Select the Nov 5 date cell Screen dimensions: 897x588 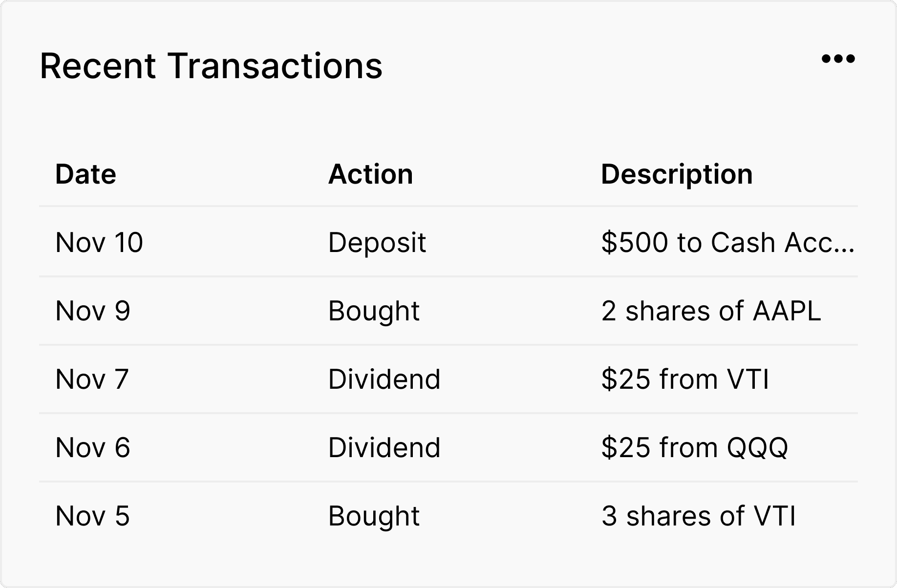point(92,516)
